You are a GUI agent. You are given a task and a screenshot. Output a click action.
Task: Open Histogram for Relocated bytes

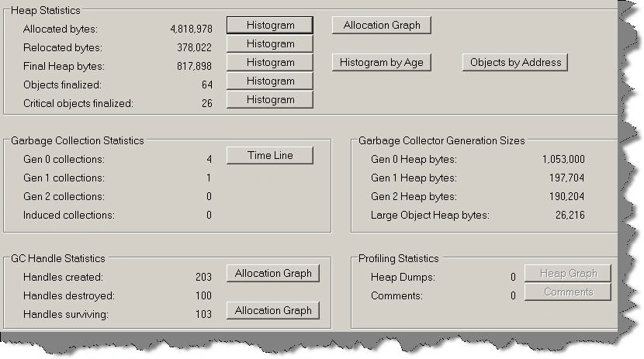pyautogui.click(x=270, y=44)
